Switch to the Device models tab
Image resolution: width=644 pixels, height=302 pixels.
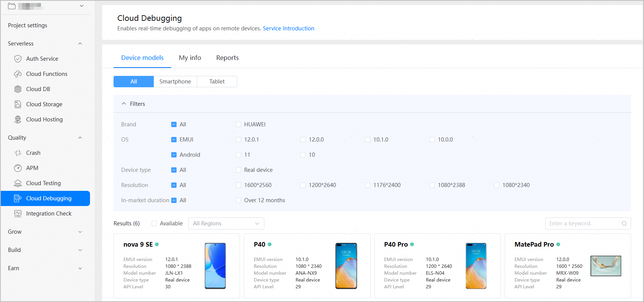click(x=142, y=58)
